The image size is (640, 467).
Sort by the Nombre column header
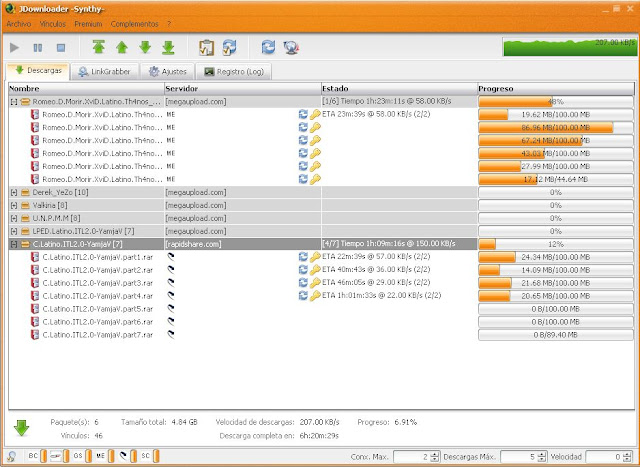[x=86, y=89]
